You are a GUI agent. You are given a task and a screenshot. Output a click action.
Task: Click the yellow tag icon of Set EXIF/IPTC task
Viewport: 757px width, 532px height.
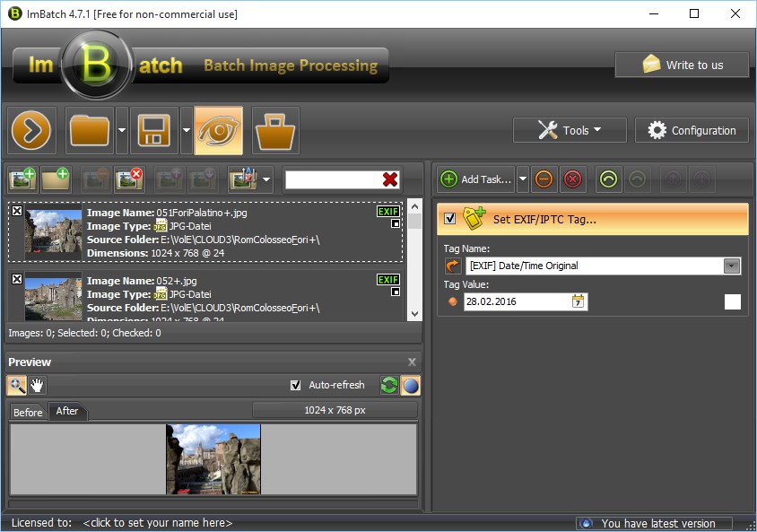click(474, 219)
